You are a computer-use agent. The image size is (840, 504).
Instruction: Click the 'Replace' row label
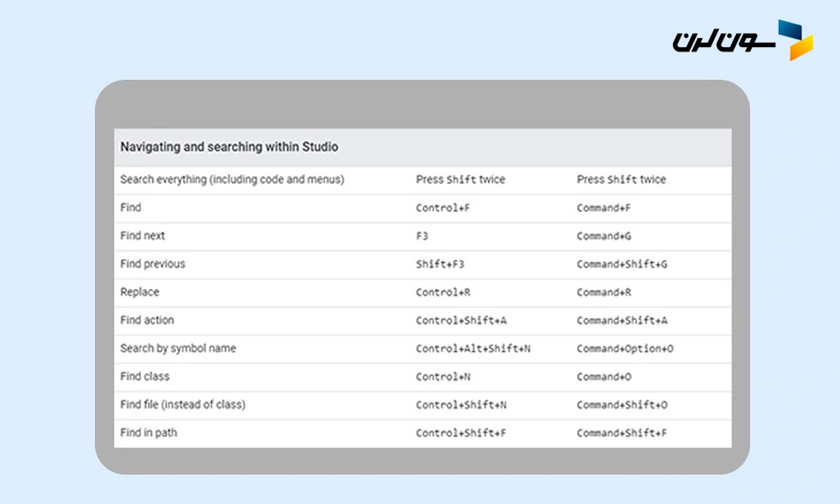click(139, 292)
